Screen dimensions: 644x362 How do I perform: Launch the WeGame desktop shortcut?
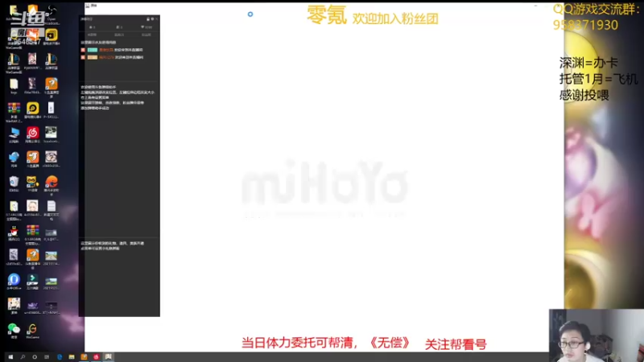click(x=32, y=331)
